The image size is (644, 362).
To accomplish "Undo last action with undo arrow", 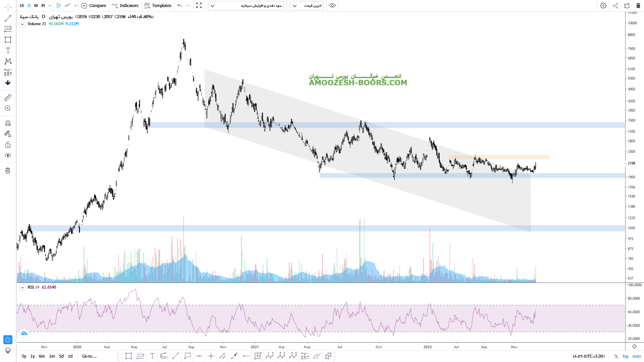I will click(x=179, y=6).
